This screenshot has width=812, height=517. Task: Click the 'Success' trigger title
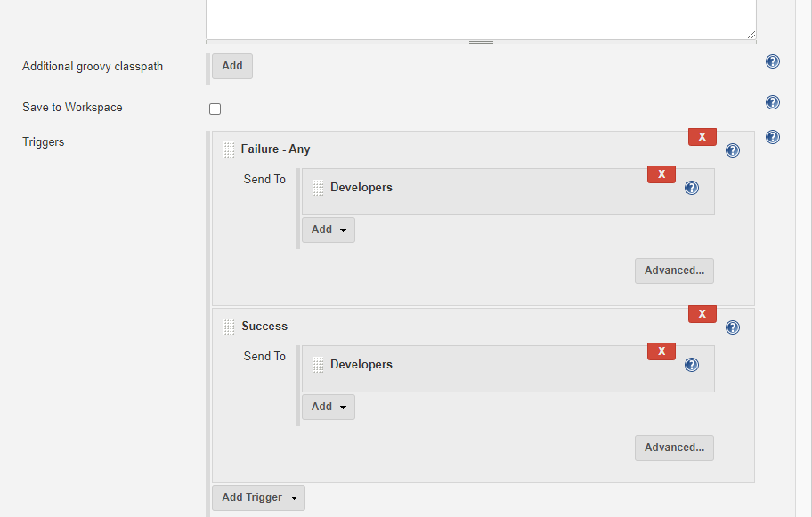pyautogui.click(x=264, y=327)
